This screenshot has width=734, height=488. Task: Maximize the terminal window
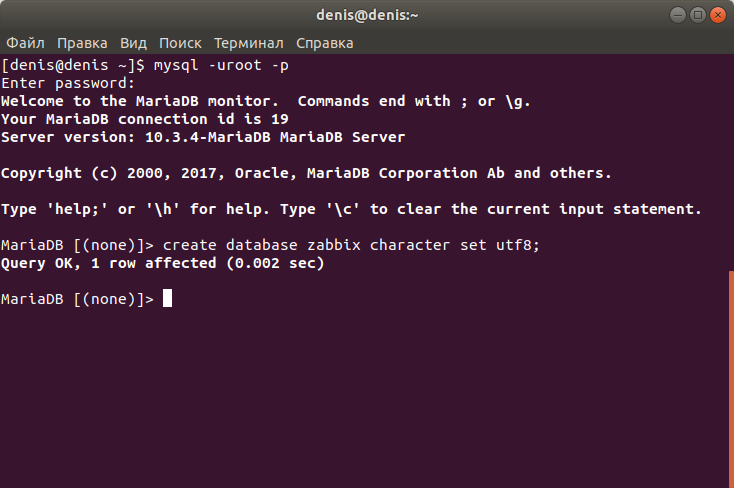pos(697,15)
